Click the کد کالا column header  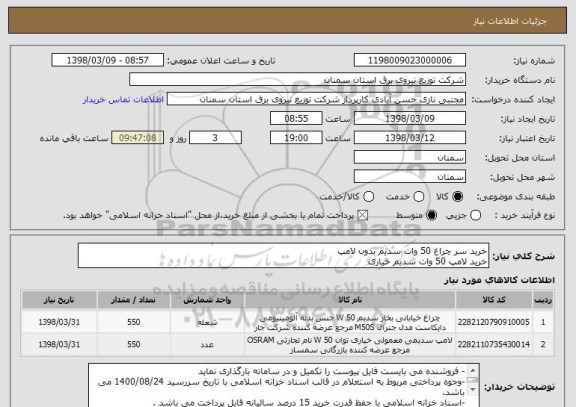point(494,300)
